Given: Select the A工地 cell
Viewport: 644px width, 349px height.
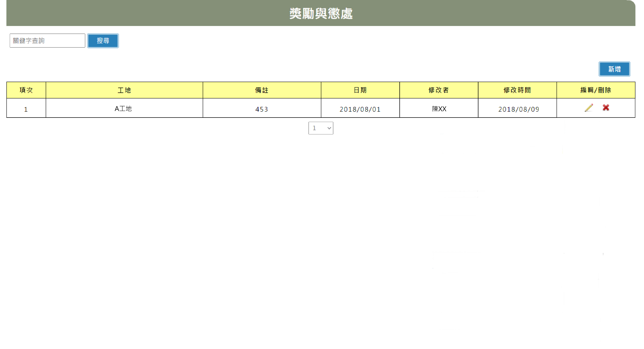Looking at the screenshot, I should pyautogui.click(x=124, y=108).
